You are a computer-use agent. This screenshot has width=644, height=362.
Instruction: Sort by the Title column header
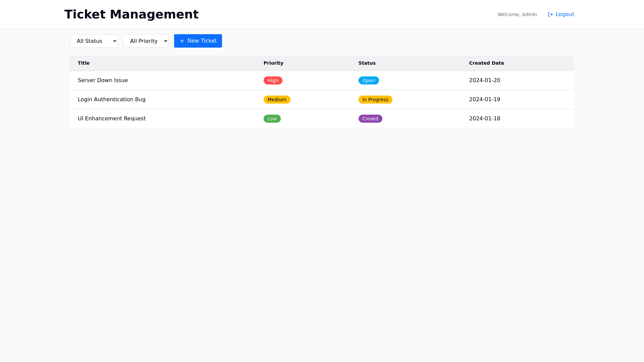pyautogui.click(x=84, y=63)
